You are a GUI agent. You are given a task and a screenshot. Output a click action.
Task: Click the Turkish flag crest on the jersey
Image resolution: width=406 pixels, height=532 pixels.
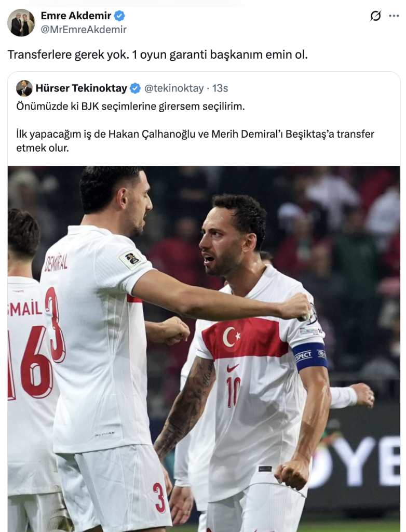(x=232, y=336)
